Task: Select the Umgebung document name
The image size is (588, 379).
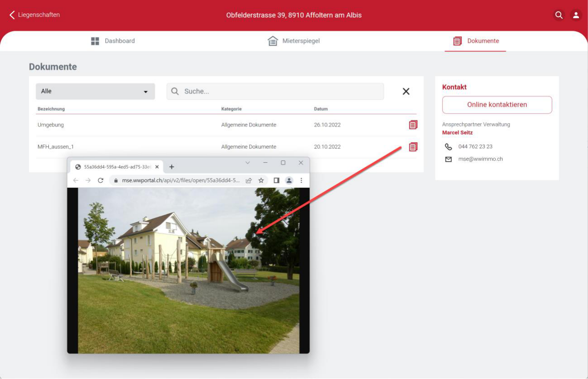Action: [51, 125]
